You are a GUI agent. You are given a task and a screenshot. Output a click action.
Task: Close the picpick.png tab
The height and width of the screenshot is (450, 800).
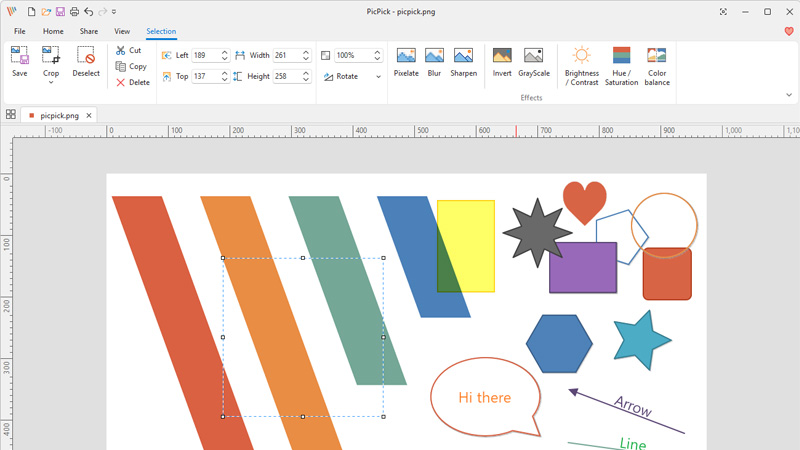coord(89,116)
